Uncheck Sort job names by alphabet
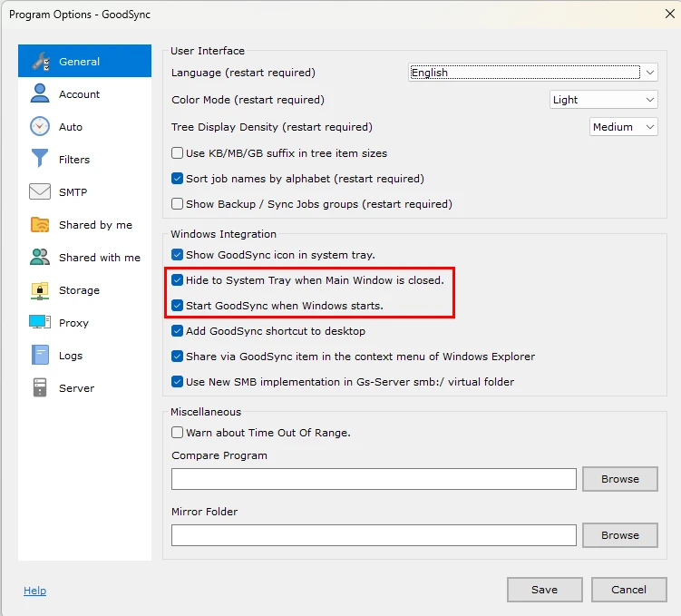 (177, 178)
